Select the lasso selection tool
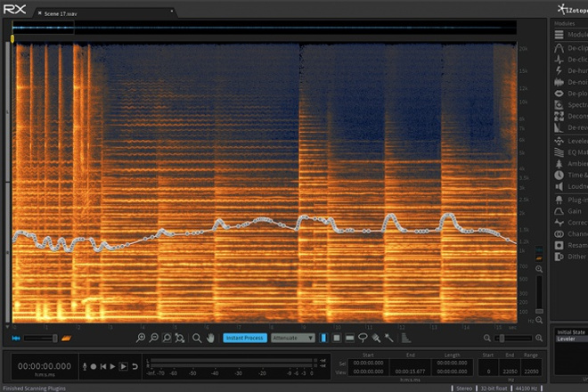The width and height of the screenshot is (588, 392). [x=363, y=338]
